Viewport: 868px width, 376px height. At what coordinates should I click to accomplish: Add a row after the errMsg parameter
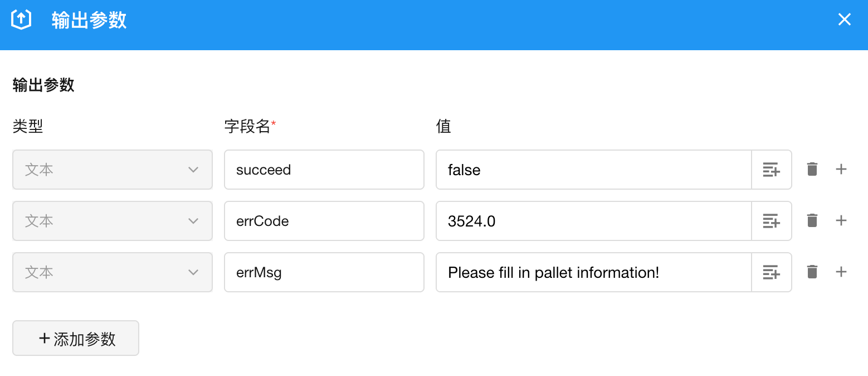(x=841, y=272)
